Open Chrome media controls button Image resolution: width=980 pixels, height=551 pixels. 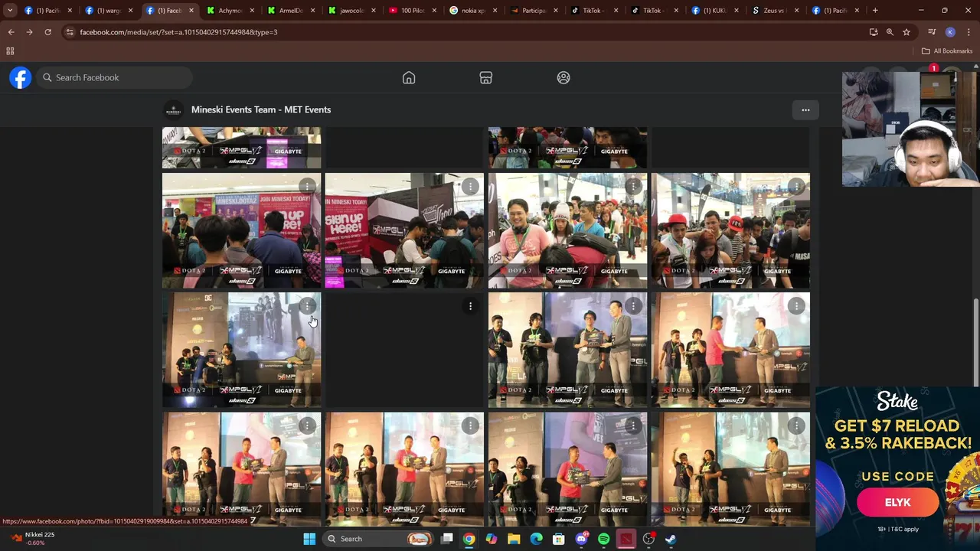point(932,32)
